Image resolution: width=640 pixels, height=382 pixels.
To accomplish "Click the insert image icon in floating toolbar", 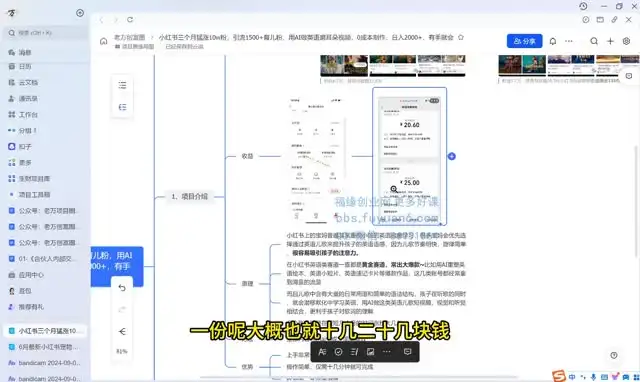I will click(x=371, y=352).
